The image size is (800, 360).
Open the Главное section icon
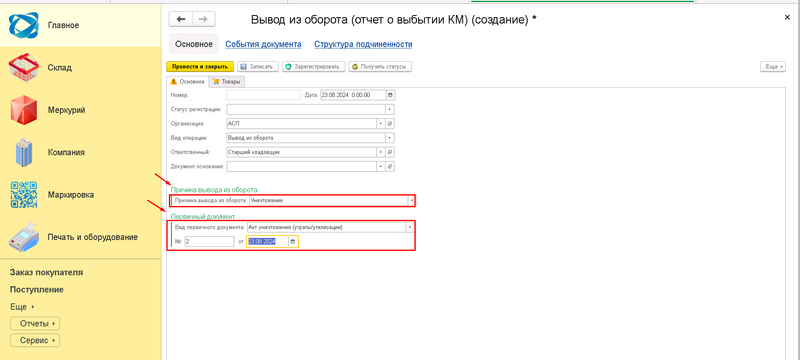(23, 25)
